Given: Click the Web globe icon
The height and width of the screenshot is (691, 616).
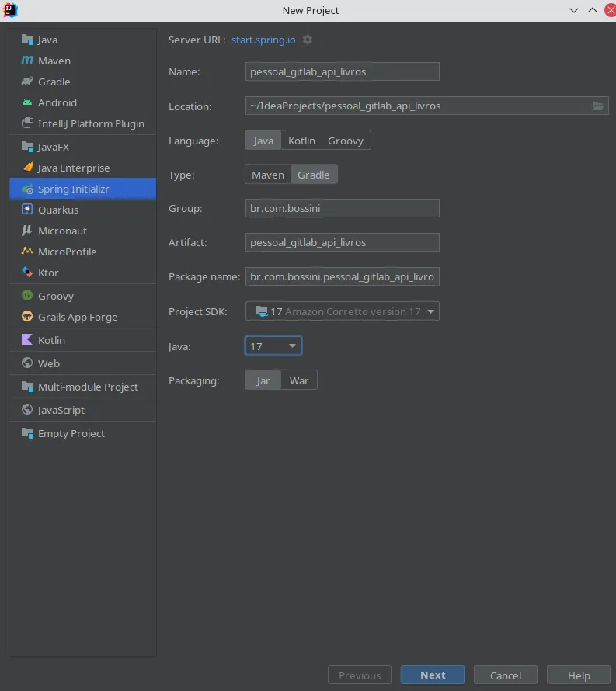Looking at the screenshot, I should tap(27, 363).
